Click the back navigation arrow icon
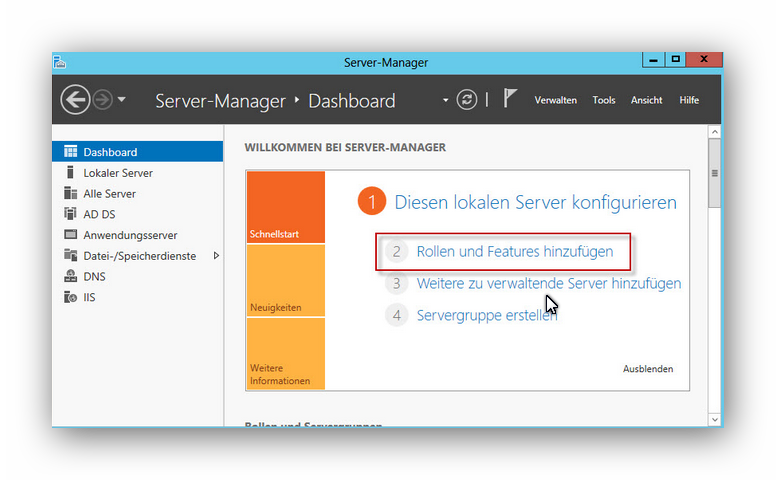The image size is (776, 480). [x=75, y=100]
